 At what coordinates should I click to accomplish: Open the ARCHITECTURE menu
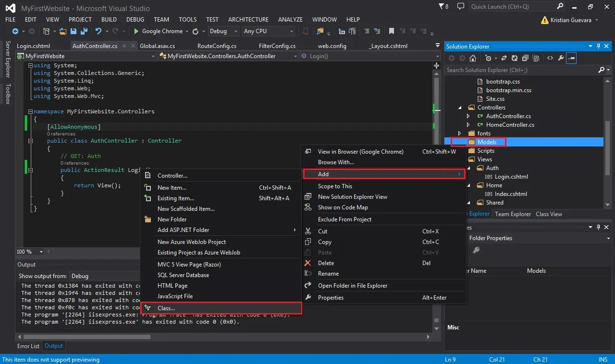(248, 20)
